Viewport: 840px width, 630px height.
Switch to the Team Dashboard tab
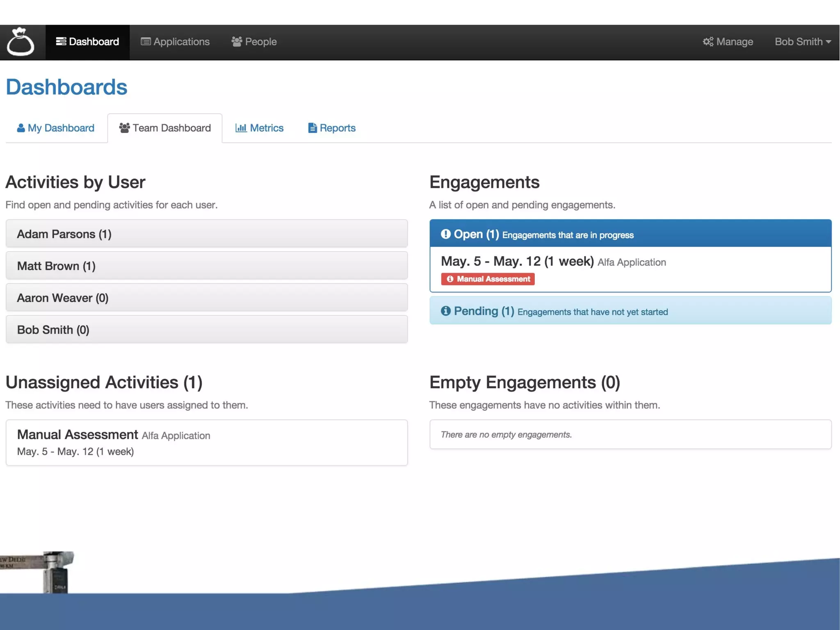pyautogui.click(x=165, y=128)
